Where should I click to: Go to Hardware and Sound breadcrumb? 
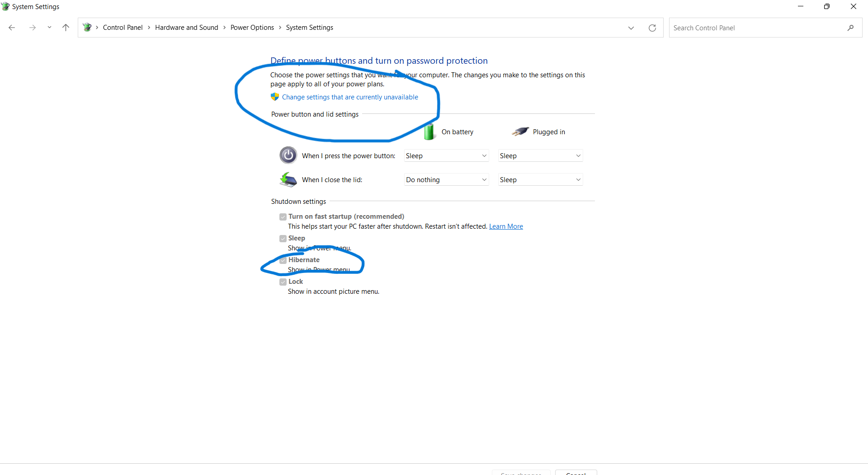click(x=186, y=28)
